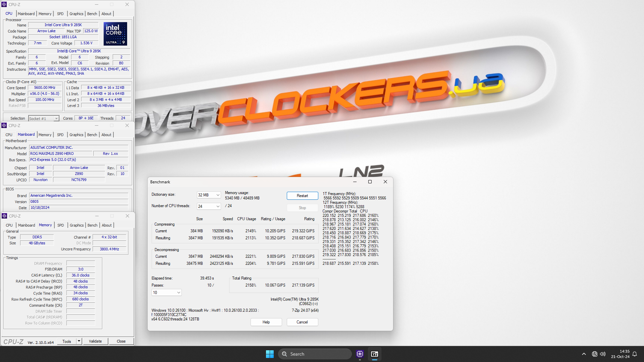Open Bench tab in top CPU-Z window
This screenshot has width=644, height=362.
coord(92,14)
